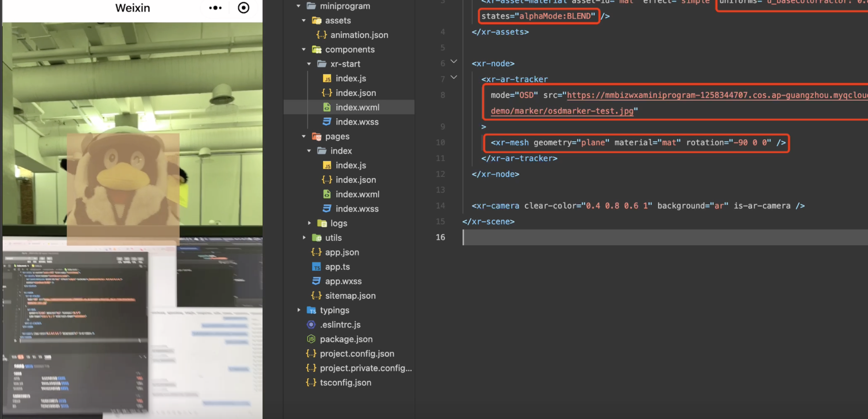Open .eslintrc.js config file

click(340, 325)
